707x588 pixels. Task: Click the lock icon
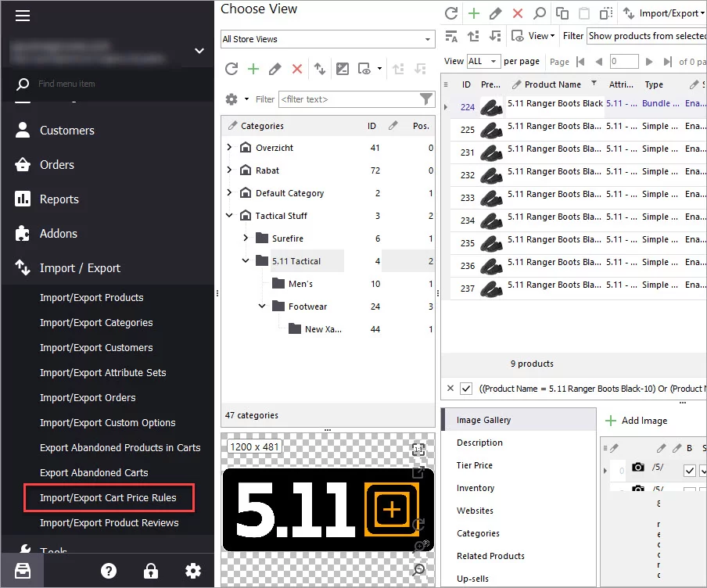click(x=151, y=571)
